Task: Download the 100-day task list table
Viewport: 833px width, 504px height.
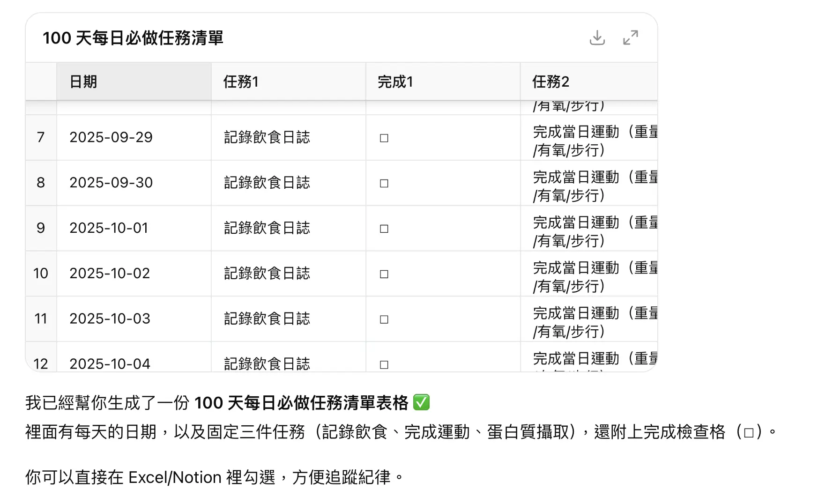Action: tap(597, 38)
